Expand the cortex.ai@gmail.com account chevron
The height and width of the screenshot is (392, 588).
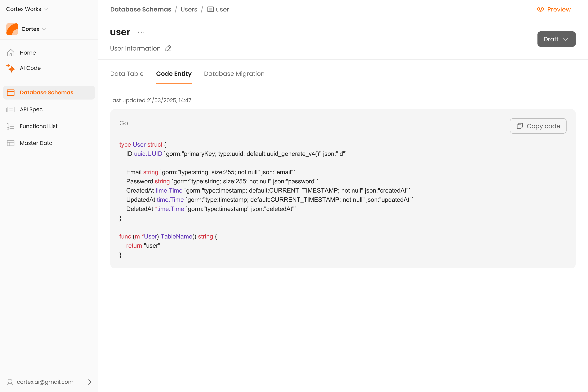tap(90, 382)
